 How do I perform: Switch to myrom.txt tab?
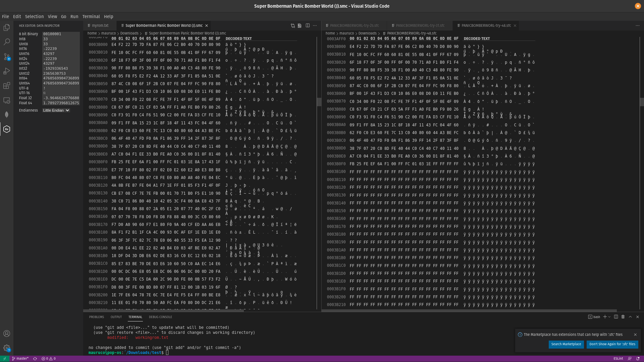click(x=100, y=25)
